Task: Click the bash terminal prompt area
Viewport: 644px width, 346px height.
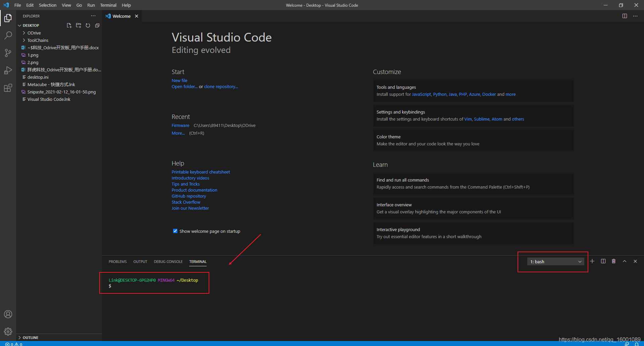Action: pos(154,283)
